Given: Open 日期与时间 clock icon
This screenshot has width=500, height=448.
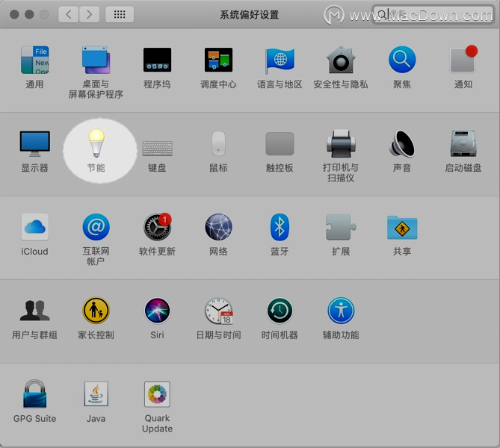Looking at the screenshot, I should coord(219,311).
